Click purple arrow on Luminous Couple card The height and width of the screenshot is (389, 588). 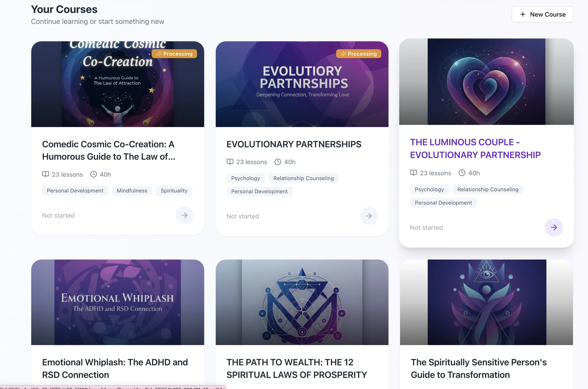pos(553,227)
